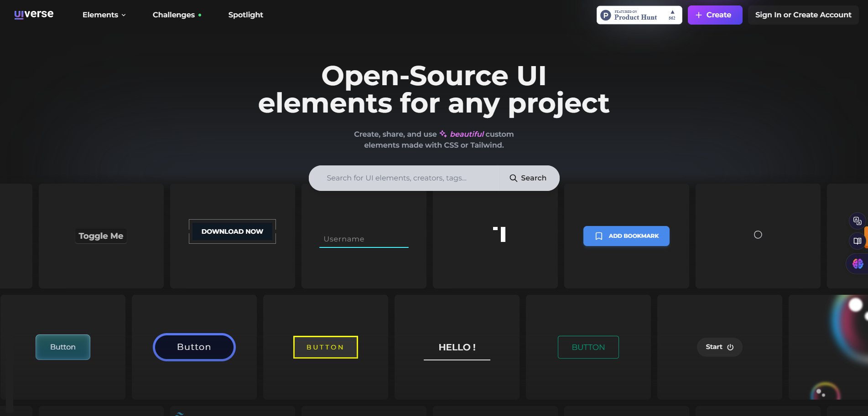Expand the Elements dropdown

point(104,15)
